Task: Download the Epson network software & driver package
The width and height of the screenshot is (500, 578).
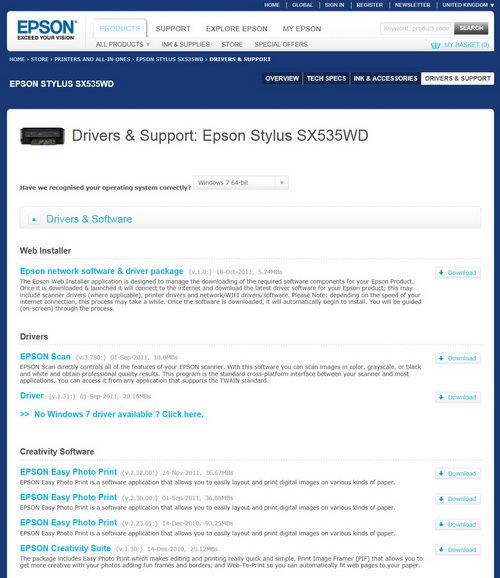Action: pyautogui.click(x=458, y=273)
